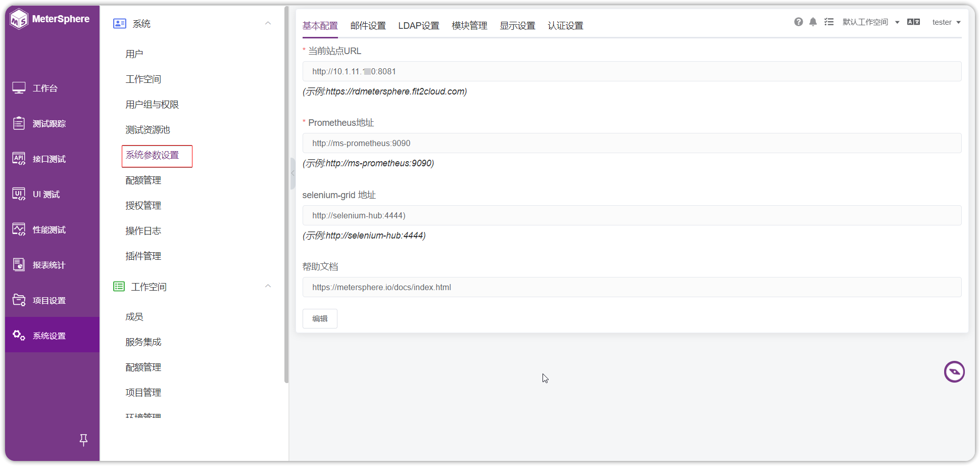The height and width of the screenshot is (466, 980).
Task: Click the 编辑 edit button
Action: coord(320,318)
